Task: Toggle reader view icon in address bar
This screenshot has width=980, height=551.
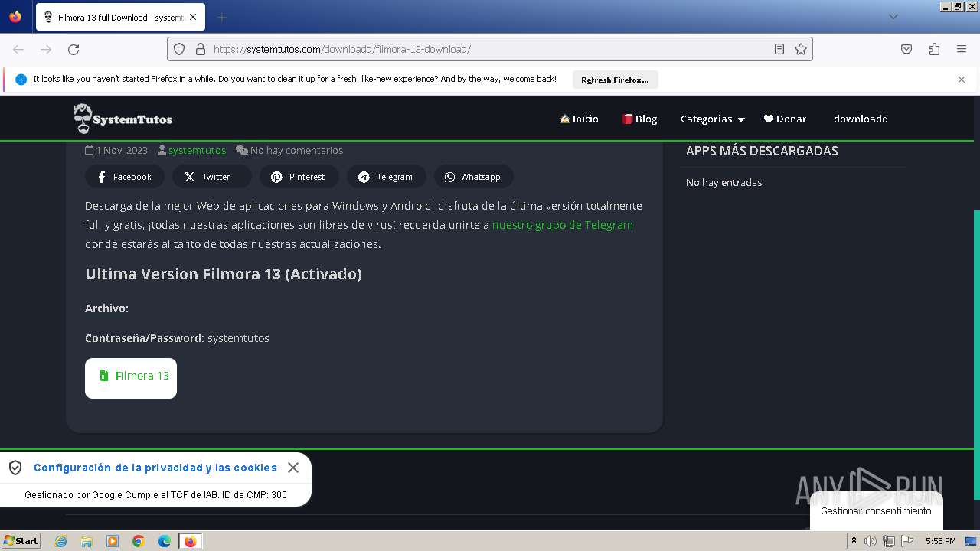Action: [x=779, y=49]
